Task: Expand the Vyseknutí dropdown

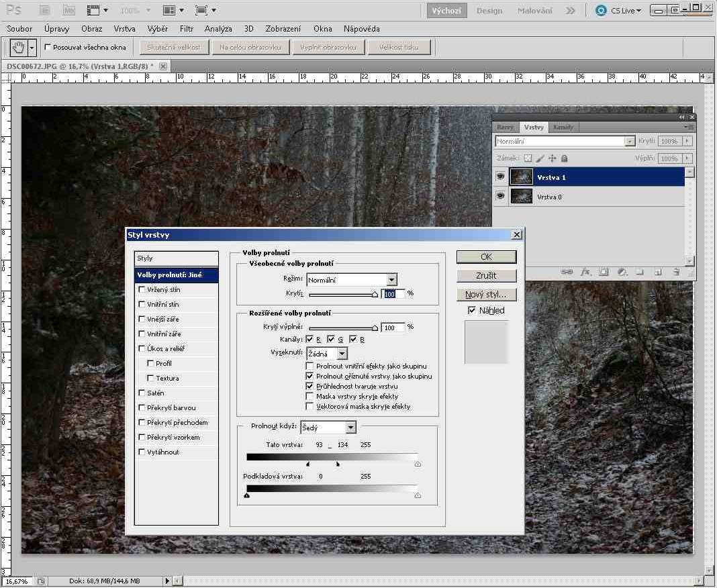Action: [x=342, y=353]
